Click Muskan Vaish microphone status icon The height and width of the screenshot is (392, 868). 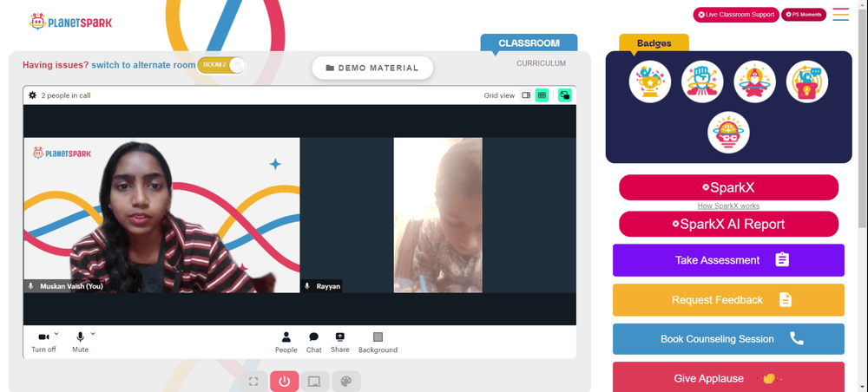pyautogui.click(x=31, y=286)
